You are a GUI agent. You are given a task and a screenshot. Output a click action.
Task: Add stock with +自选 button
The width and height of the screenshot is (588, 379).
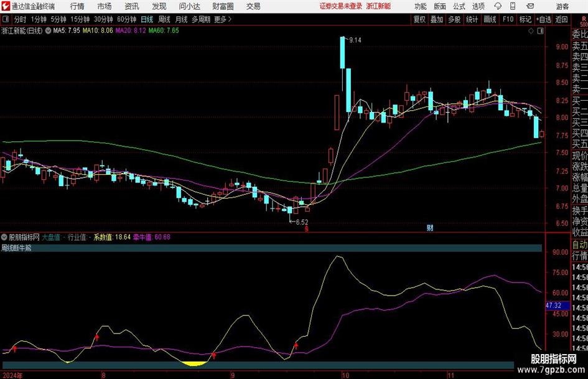click(543, 19)
